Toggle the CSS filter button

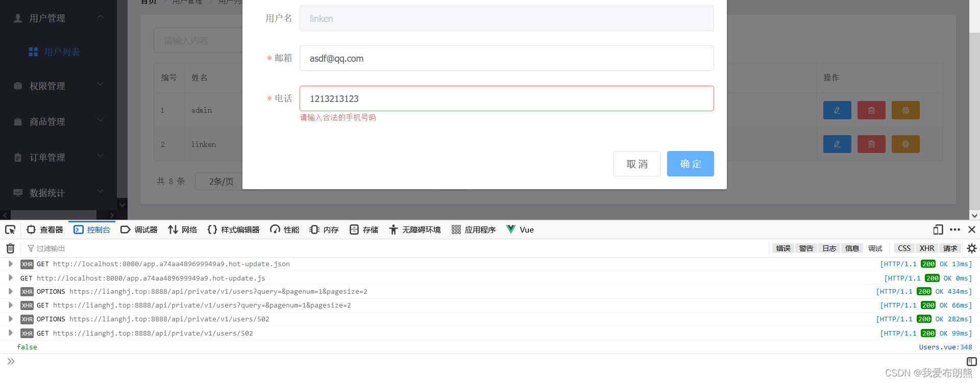coord(904,248)
